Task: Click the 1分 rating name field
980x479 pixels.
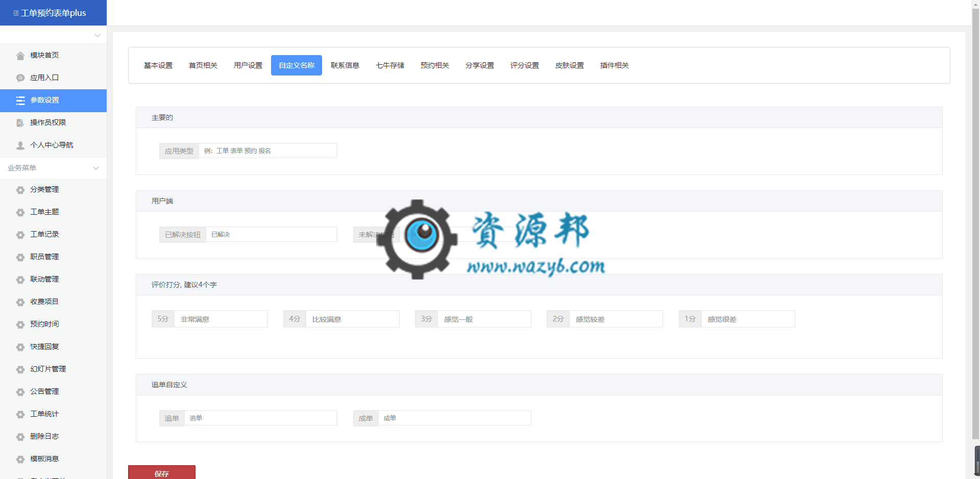Action: [x=748, y=319]
